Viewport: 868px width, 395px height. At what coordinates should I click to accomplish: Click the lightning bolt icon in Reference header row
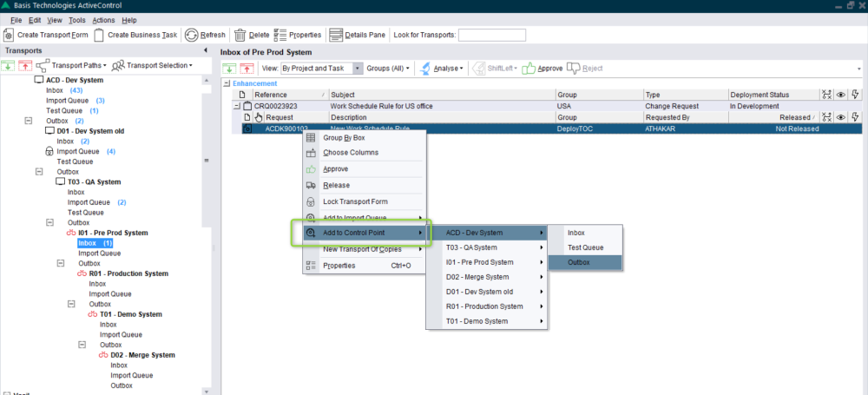click(855, 95)
